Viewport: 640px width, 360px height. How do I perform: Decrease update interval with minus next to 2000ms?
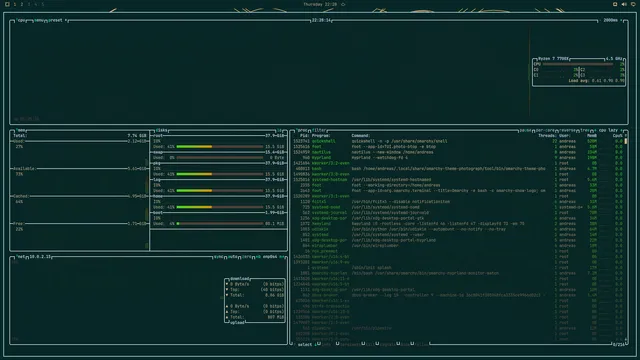coord(600,20)
